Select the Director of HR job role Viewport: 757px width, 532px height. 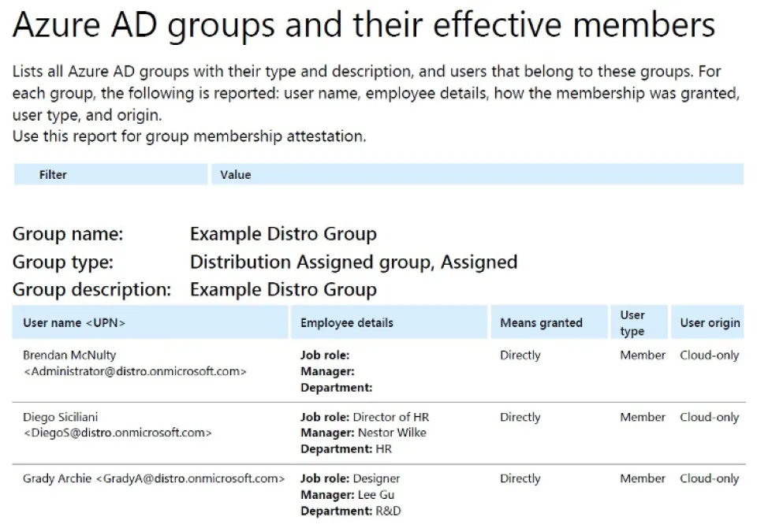390,417
